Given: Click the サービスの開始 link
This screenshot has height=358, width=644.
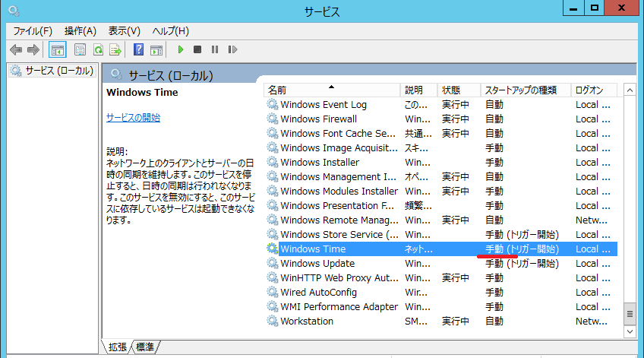Looking at the screenshot, I should [x=133, y=118].
